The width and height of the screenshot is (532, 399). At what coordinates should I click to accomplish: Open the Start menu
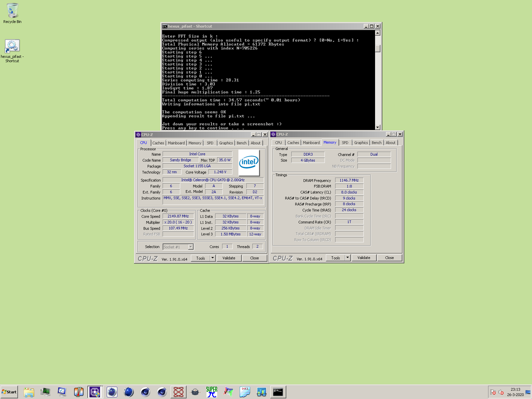click(x=9, y=392)
